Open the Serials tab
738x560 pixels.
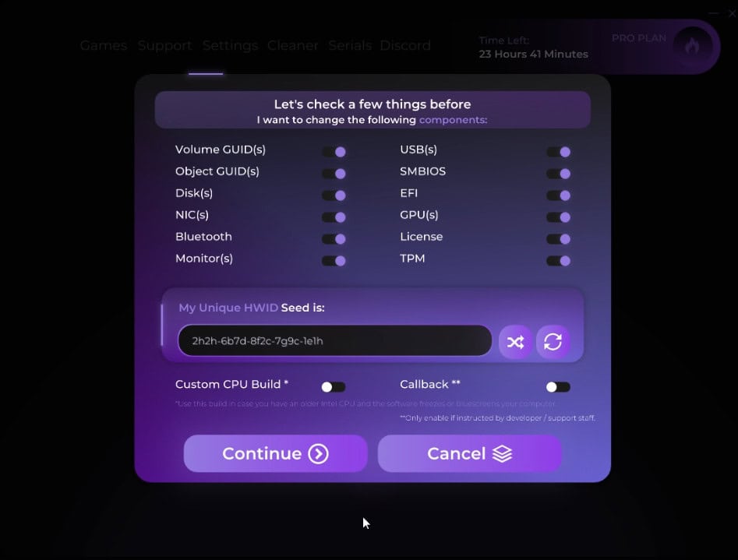[x=350, y=46]
